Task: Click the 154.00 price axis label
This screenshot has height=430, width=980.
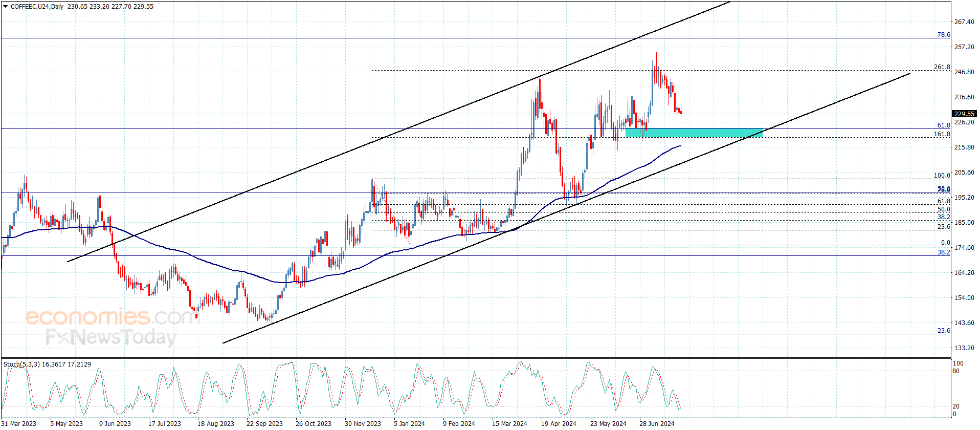Action: 964,298
